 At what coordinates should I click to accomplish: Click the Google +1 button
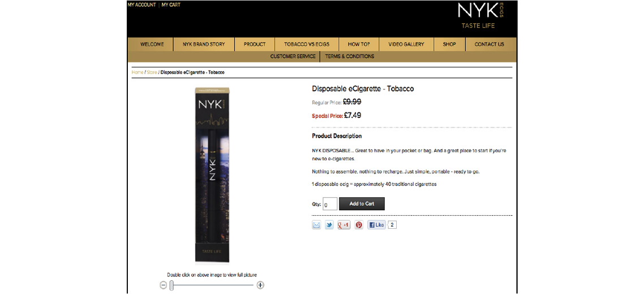point(344,225)
